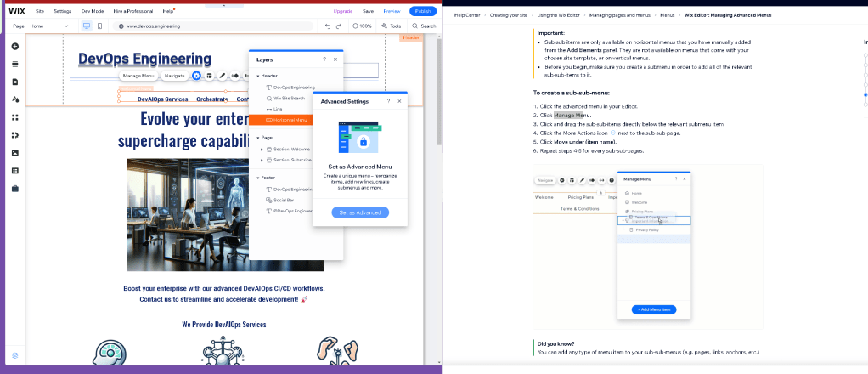Click the Manage Menu button
Screen dimensions: 868x374
coord(139,76)
